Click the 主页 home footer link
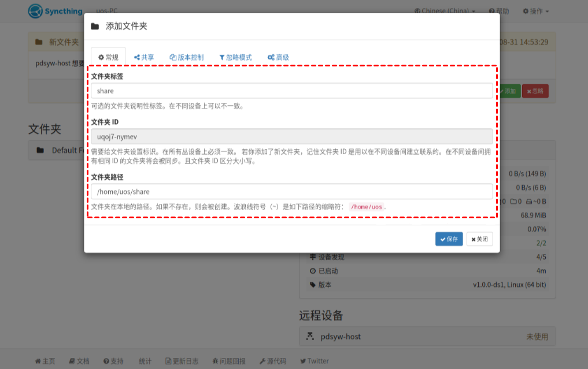The height and width of the screenshot is (369, 588). 45,361
